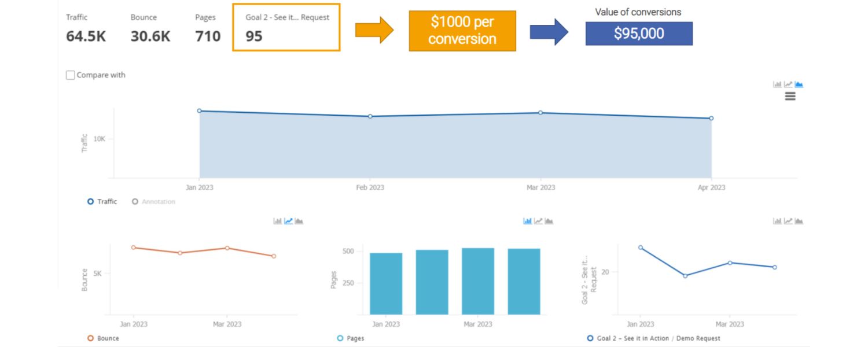Switch the Bounce chart to bar chart view

pyautogui.click(x=277, y=221)
